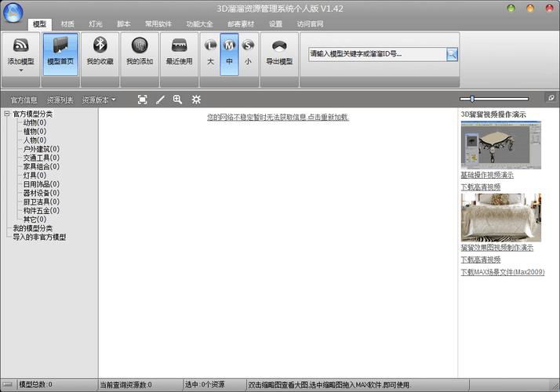Screen dimensions: 560x392
Task: Open 我的添加 (my additions) from the toolbar
Action: [x=139, y=53]
